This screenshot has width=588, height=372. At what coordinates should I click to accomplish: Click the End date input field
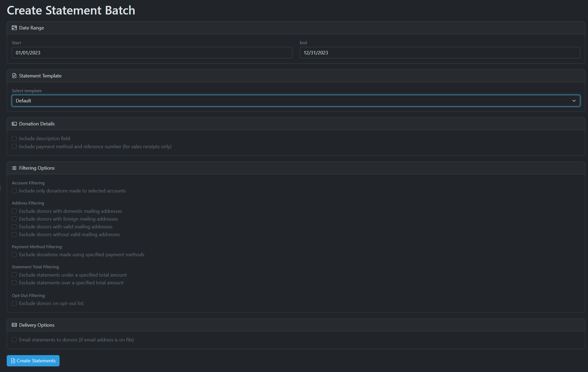[x=439, y=53]
